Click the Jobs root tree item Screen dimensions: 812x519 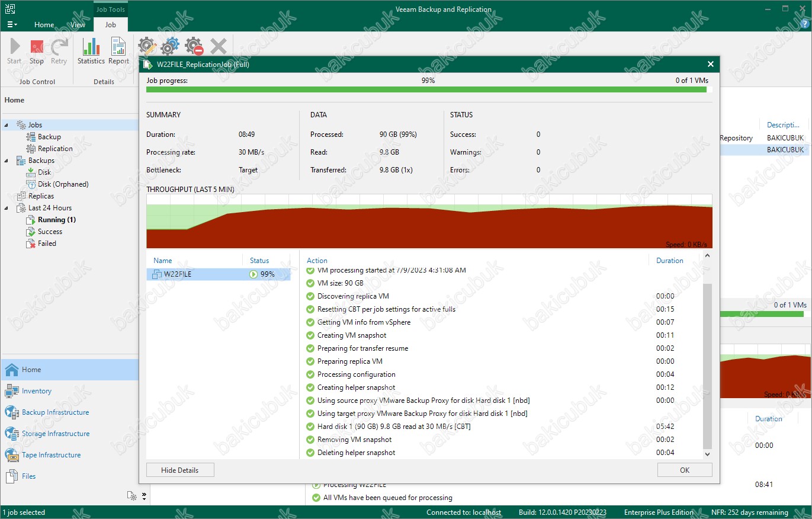pyautogui.click(x=35, y=125)
